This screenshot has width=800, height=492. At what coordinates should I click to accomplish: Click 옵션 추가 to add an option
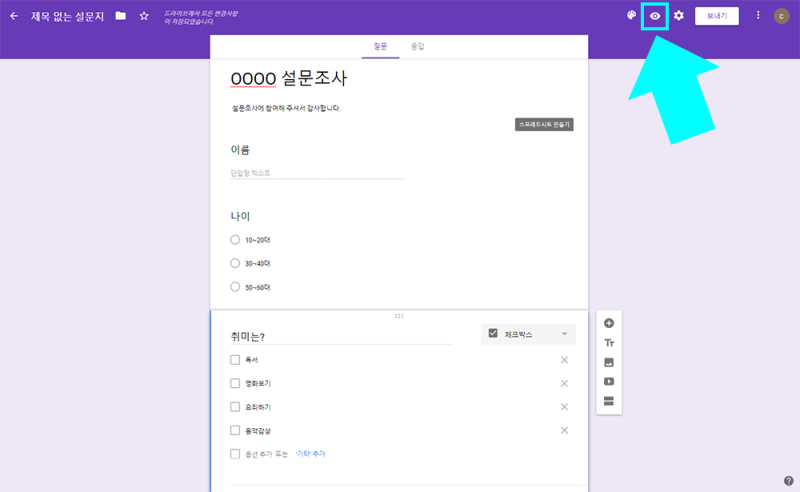point(259,454)
